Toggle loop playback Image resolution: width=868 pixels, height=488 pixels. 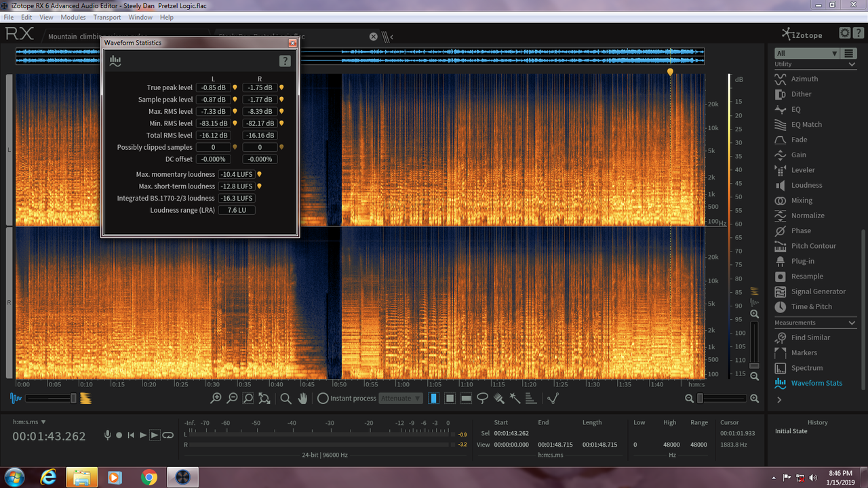pos(167,435)
